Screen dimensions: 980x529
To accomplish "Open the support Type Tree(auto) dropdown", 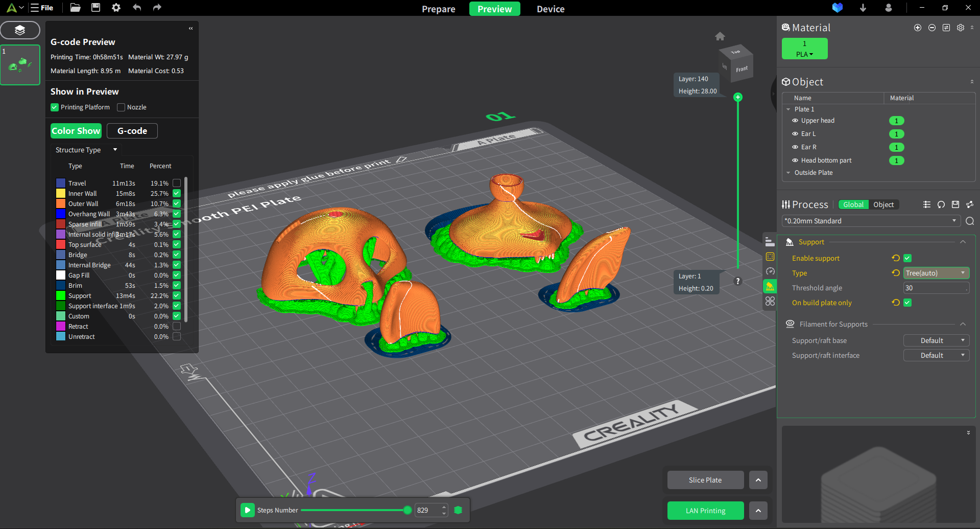I will tap(936, 273).
